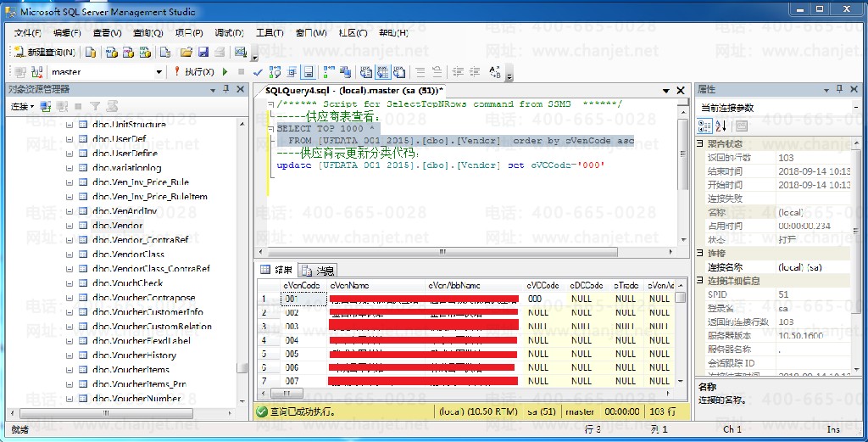Open a file with the folder icon

click(x=186, y=52)
